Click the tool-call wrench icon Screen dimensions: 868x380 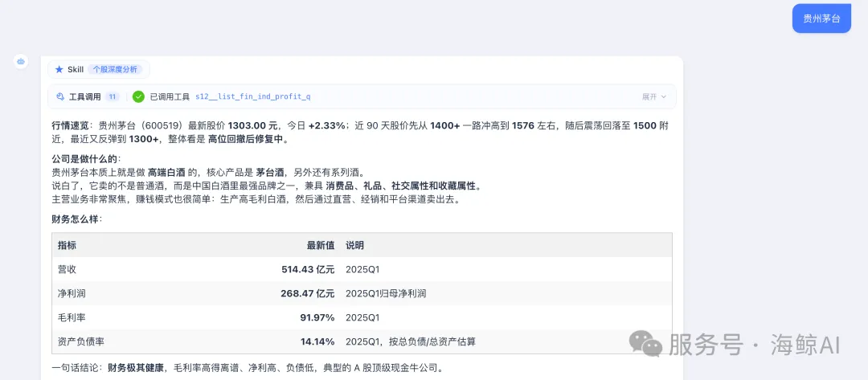pos(60,96)
